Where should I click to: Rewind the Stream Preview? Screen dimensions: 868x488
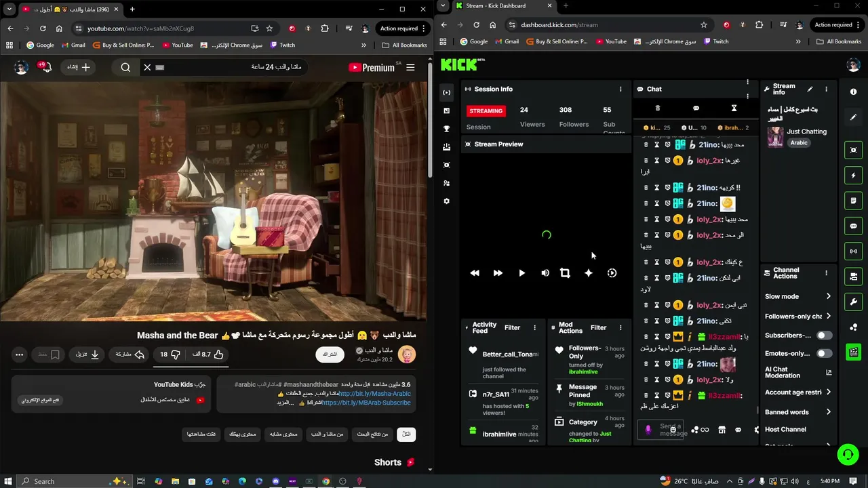[475, 272]
